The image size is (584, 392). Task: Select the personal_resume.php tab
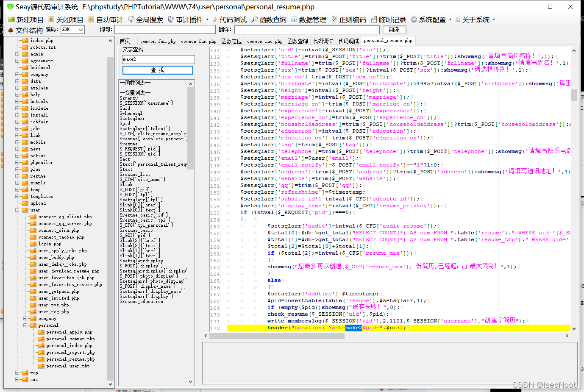click(x=388, y=41)
